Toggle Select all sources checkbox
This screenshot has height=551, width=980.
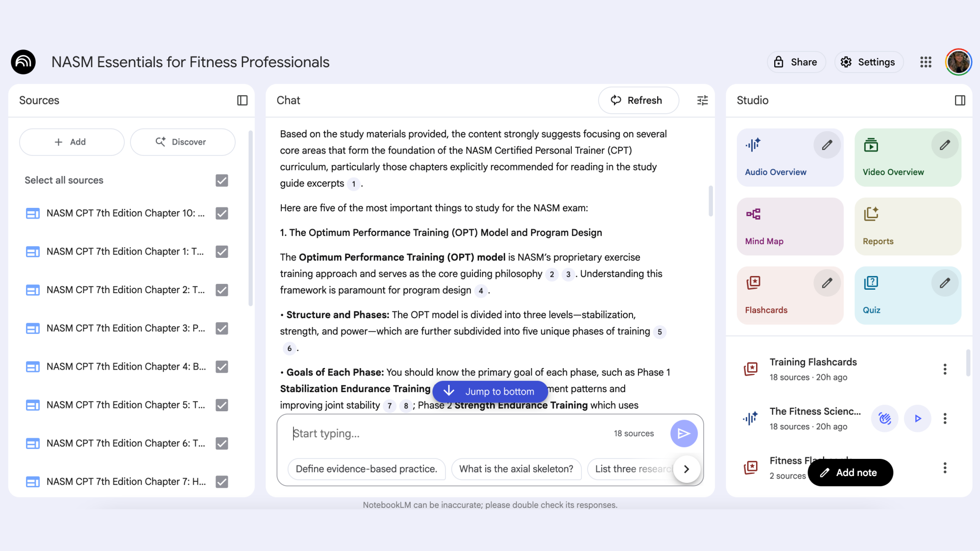coord(221,180)
